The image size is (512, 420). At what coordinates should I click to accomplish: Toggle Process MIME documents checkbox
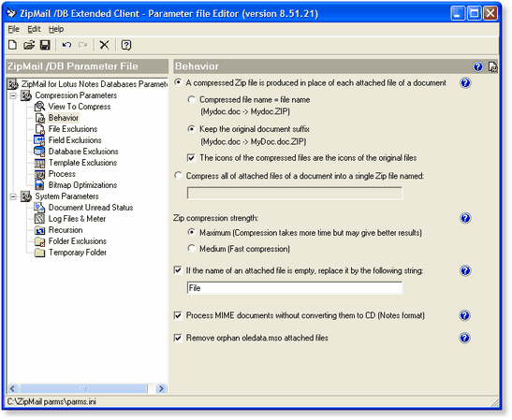(178, 315)
